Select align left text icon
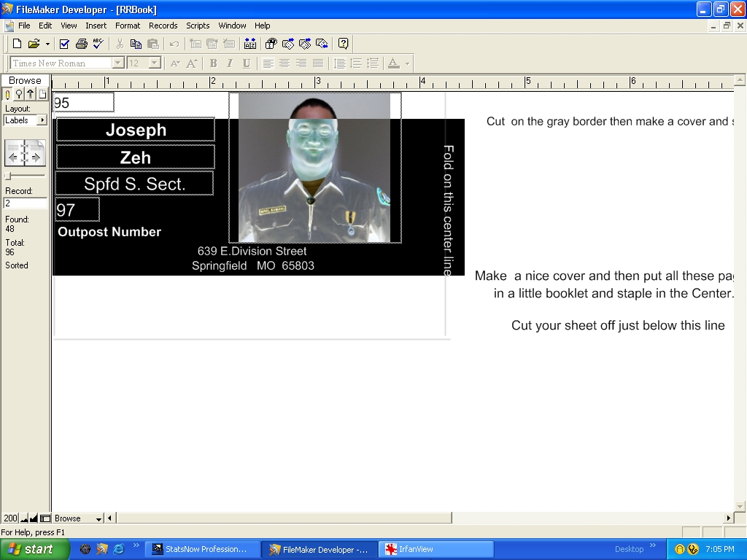Image resolution: width=747 pixels, height=560 pixels. pos(268,63)
